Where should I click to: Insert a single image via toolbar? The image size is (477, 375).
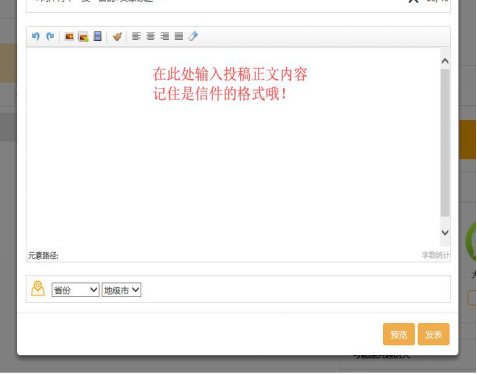pos(69,36)
